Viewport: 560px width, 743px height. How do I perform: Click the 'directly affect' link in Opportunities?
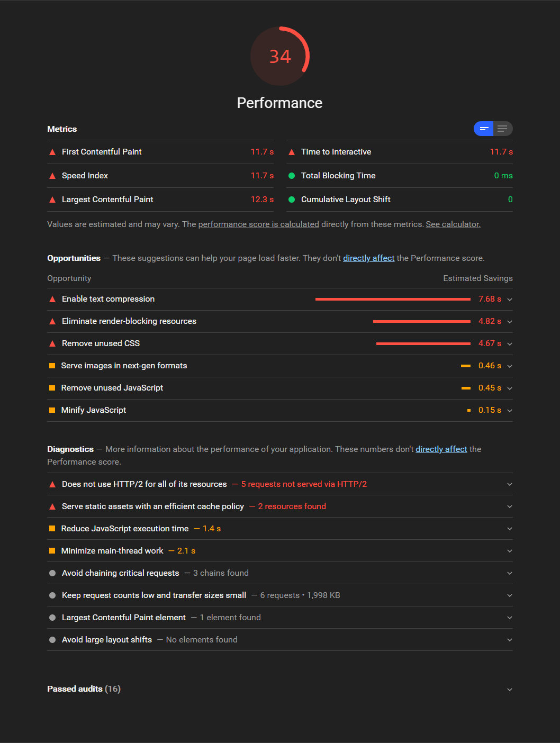click(x=369, y=258)
